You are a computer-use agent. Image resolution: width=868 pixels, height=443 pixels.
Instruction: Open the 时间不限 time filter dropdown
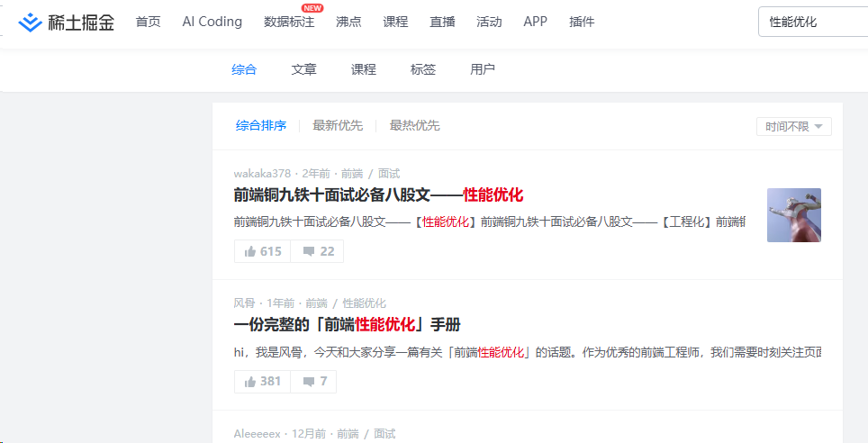point(793,127)
